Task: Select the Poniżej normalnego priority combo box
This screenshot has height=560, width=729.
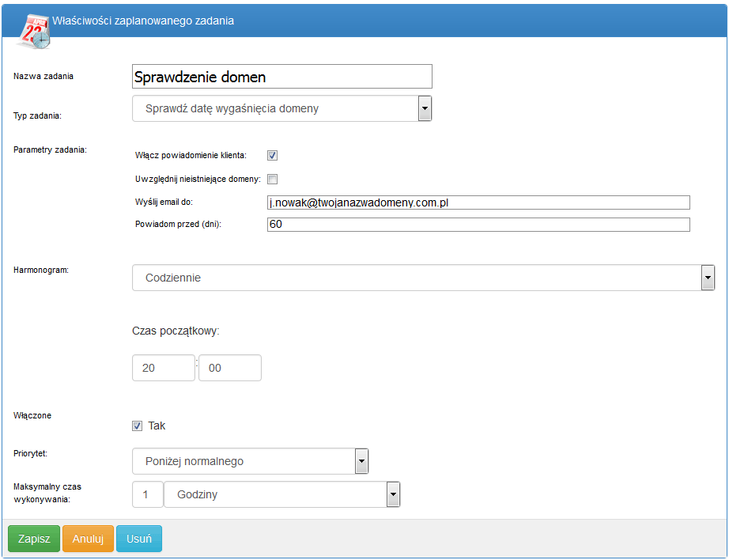Action: 250,461
